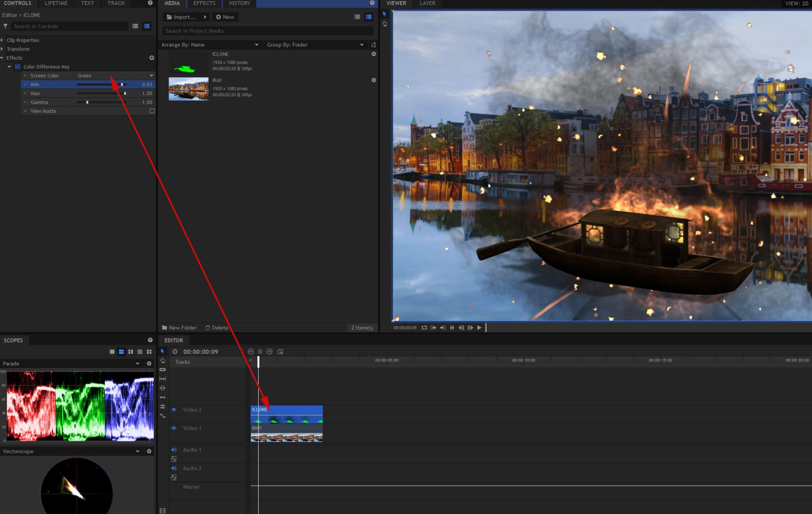Switch to History tab
Screen dimensions: 812x514
240,3
